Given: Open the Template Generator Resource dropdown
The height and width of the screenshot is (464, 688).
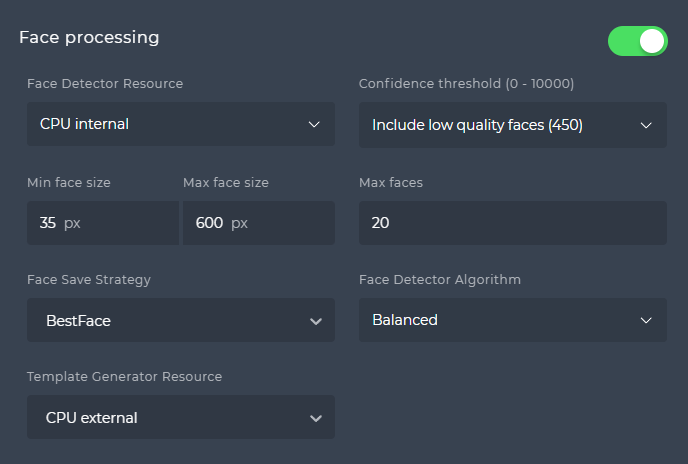Looking at the screenshot, I should point(181,417).
